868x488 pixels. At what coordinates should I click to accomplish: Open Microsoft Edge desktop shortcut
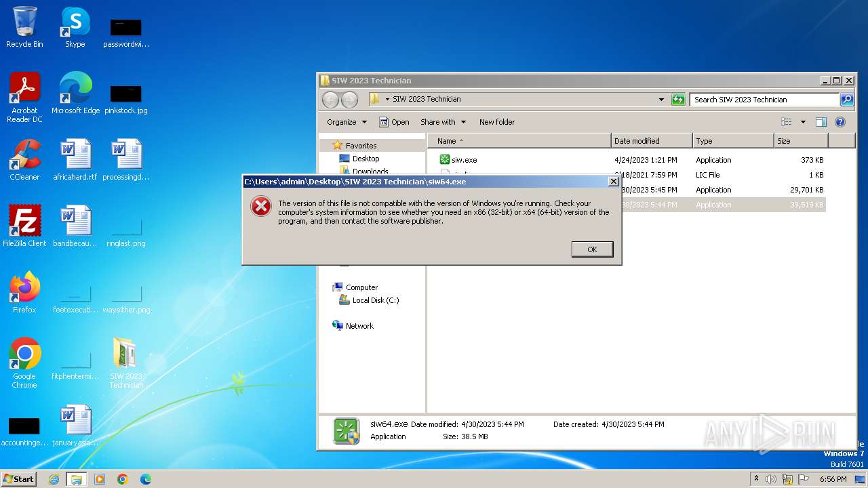pos(75,94)
